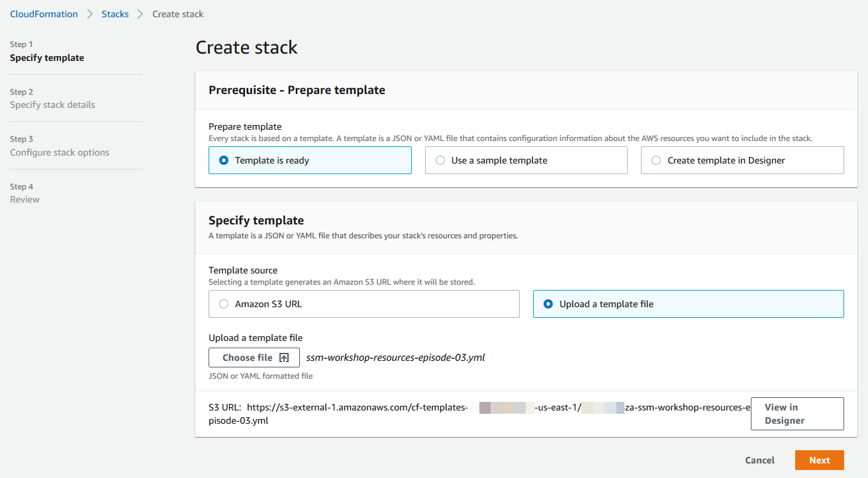The height and width of the screenshot is (478, 868).
Task: Proceed with the Next button
Action: tap(819, 460)
